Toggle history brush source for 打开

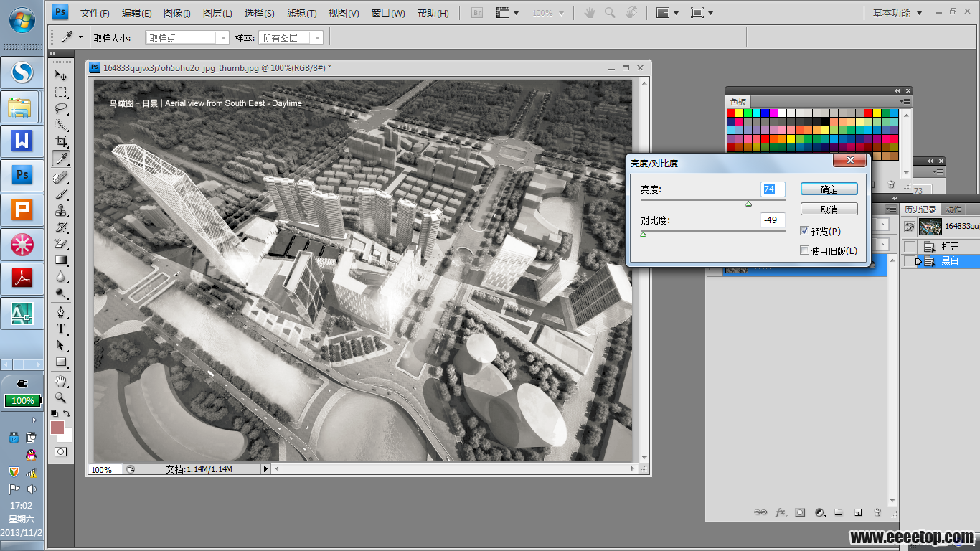[x=910, y=246]
